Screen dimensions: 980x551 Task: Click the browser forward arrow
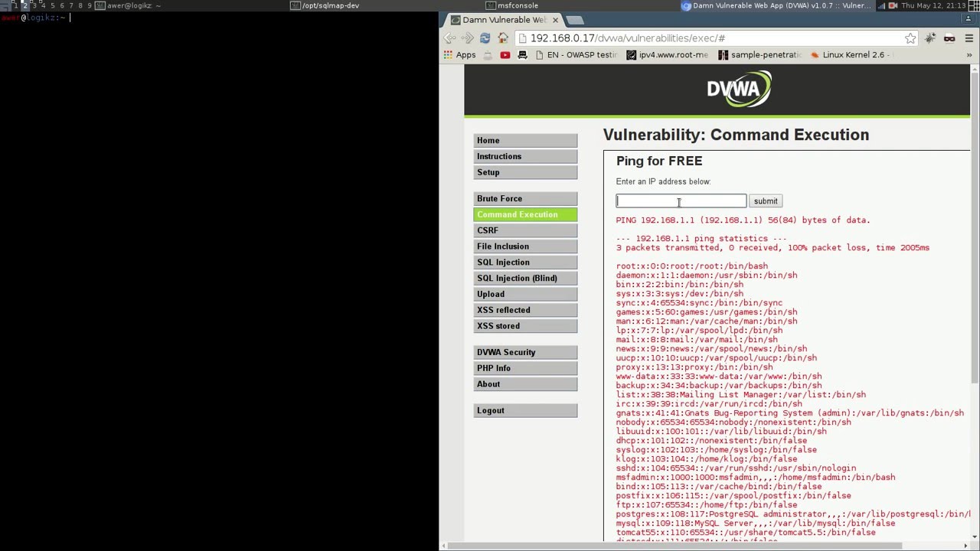[467, 38]
